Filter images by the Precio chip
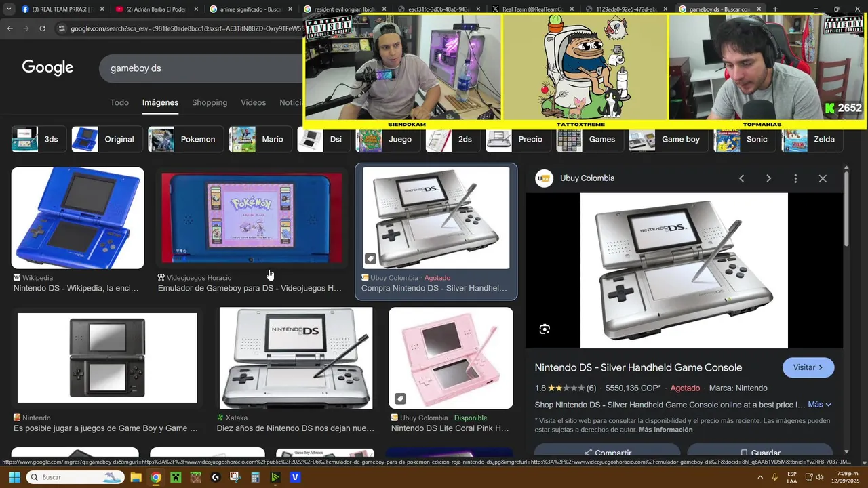 coord(518,139)
